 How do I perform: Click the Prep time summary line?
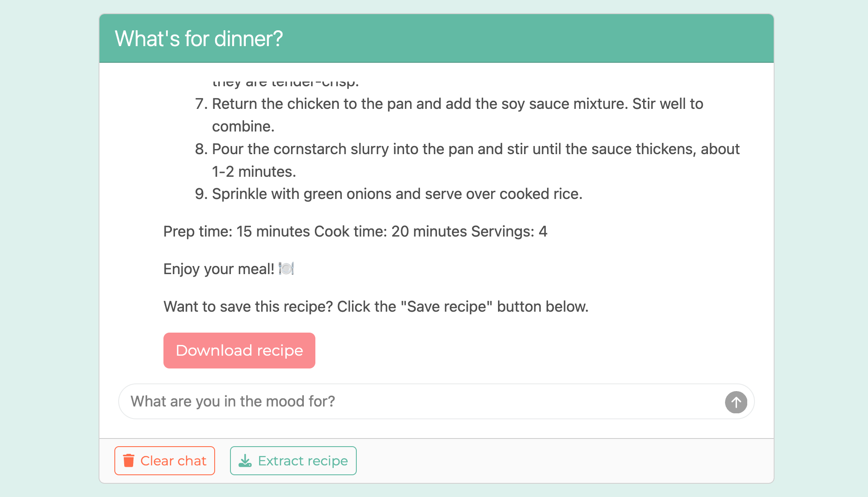tap(355, 231)
